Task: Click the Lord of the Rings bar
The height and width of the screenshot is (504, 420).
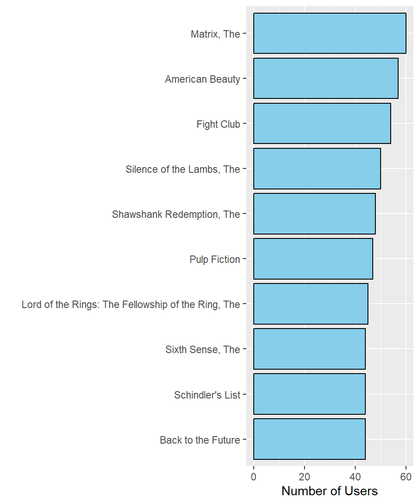Action: point(311,304)
